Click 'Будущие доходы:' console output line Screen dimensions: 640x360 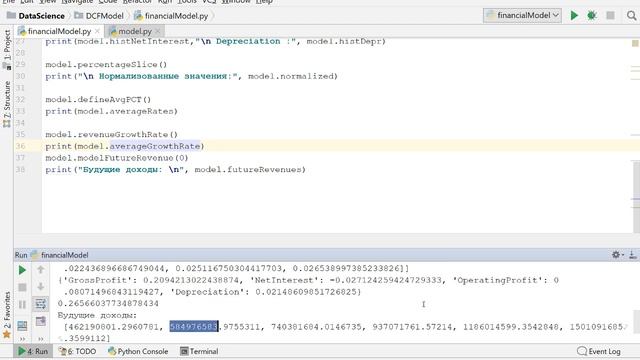coord(97,316)
